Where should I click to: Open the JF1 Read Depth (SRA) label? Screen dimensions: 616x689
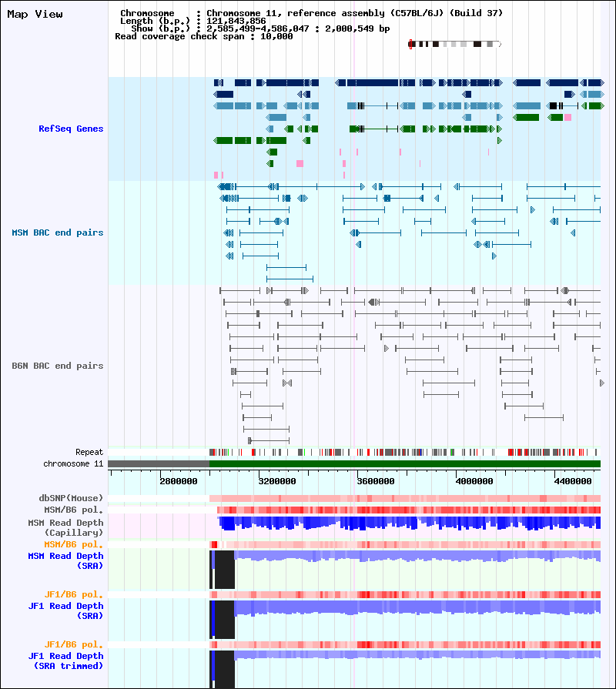click(x=66, y=610)
